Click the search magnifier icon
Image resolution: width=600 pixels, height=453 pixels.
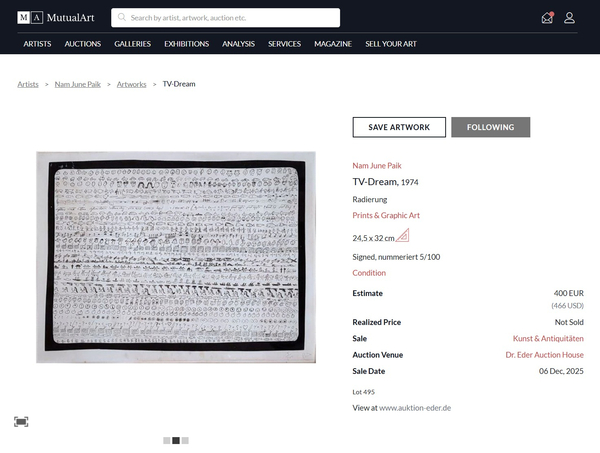(122, 18)
